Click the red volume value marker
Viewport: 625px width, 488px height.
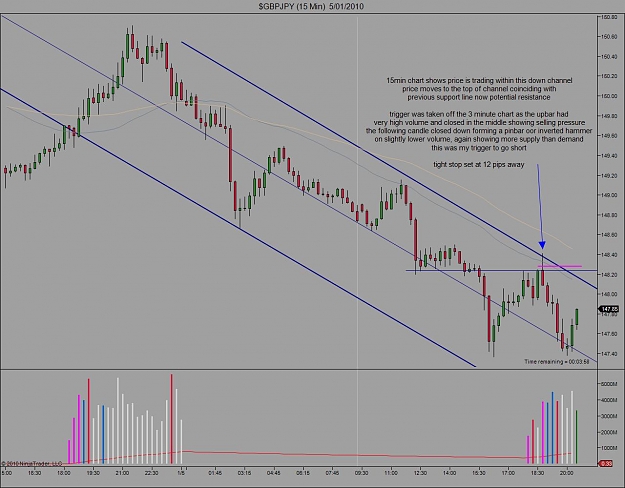[x=607, y=463]
